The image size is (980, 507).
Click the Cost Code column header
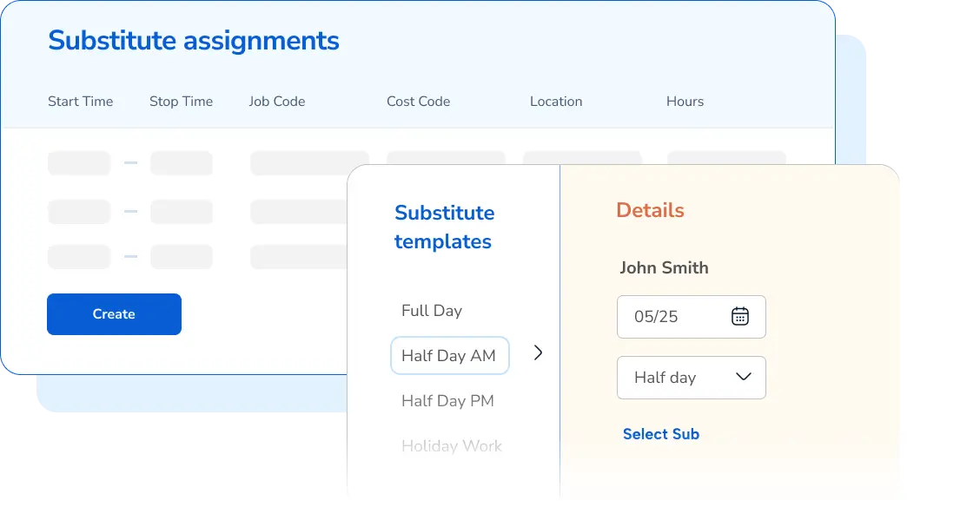pyautogui.click(x=418, y=102)
